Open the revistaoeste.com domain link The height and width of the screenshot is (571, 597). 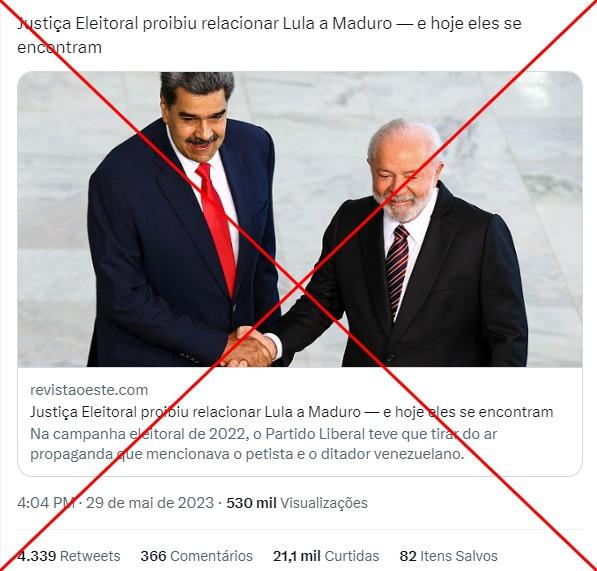point(89,390)
